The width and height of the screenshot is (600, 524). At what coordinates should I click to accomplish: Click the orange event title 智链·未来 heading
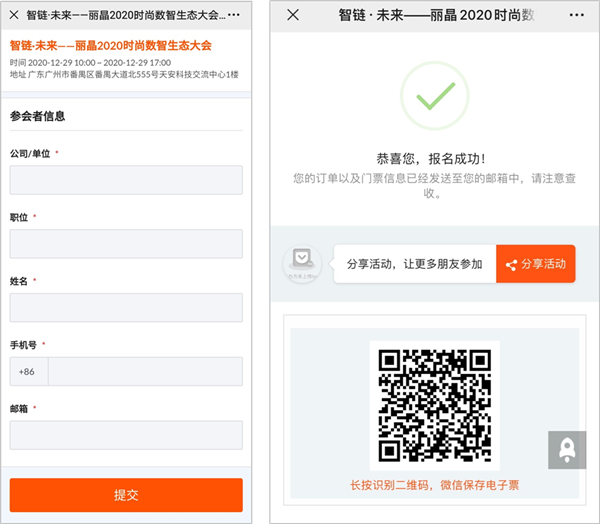(111, 46)
